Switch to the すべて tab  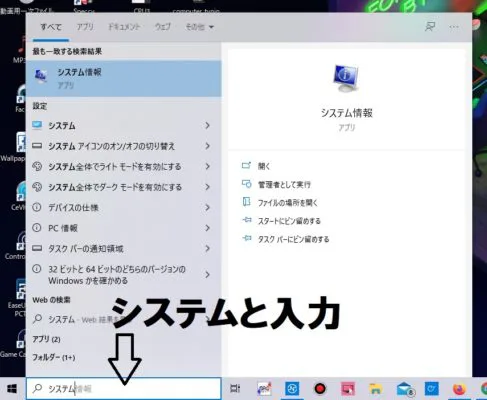pos(51,27)
